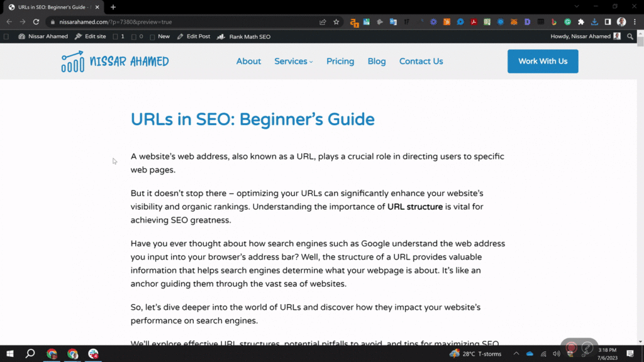This screenshot has width=644, height=362.
Task: Expand the Services dropdown menu
Action: pos(293,61)
